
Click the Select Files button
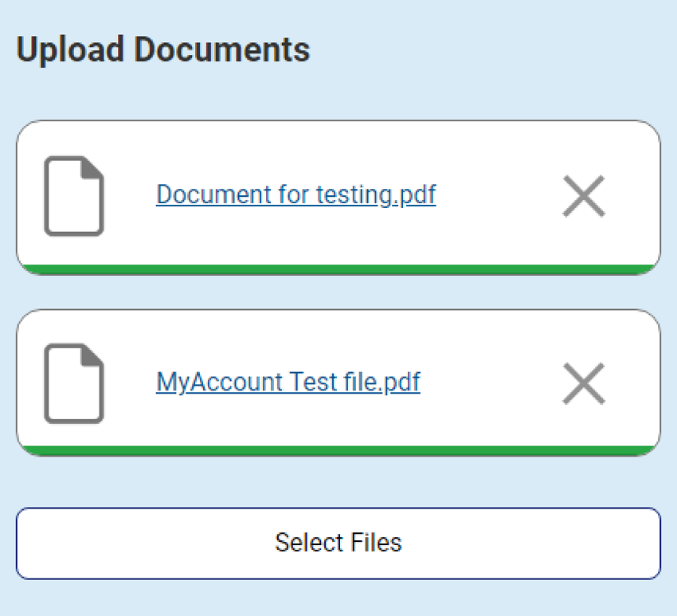click(x=338, y=543)
